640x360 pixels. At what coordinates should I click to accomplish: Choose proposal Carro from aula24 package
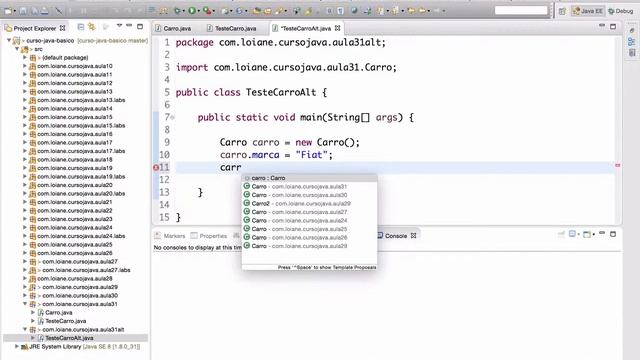[x=309, y=220]
